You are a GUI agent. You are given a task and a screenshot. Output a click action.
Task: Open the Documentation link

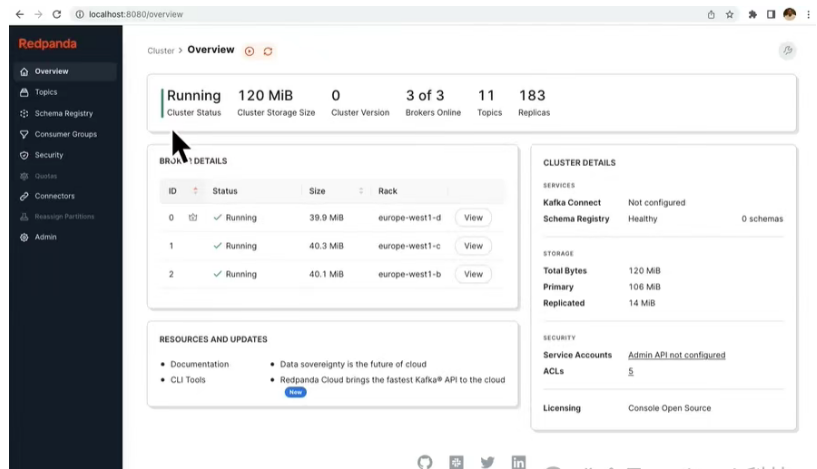click(x=200, y=364)
